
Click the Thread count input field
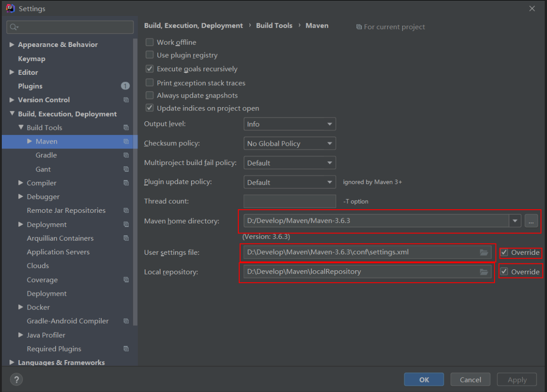coord(290,201)
